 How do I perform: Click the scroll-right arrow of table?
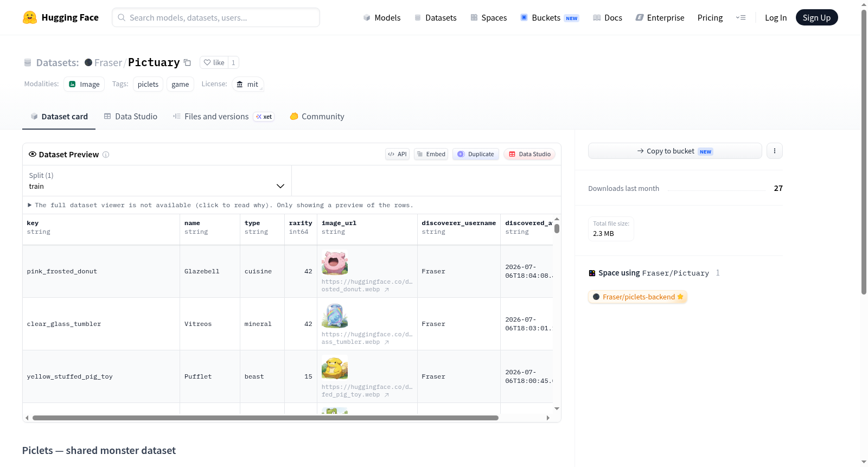point(548,418)
